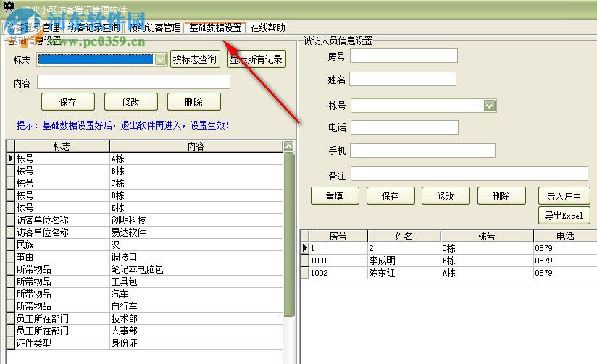Click row selector beside 陈东红 row
The height and width of the screenshot is (364, 597).
304,273
